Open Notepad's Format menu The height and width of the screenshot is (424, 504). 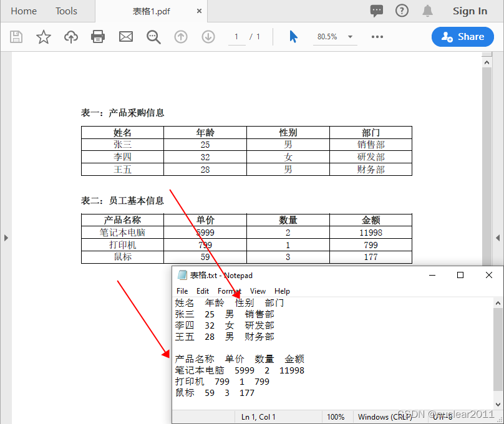tap(229, 291)
